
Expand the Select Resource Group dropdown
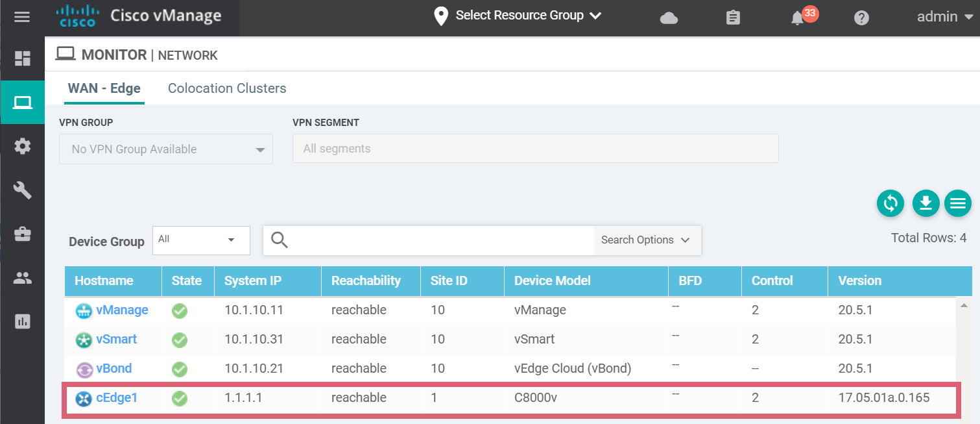coord(519,16)
